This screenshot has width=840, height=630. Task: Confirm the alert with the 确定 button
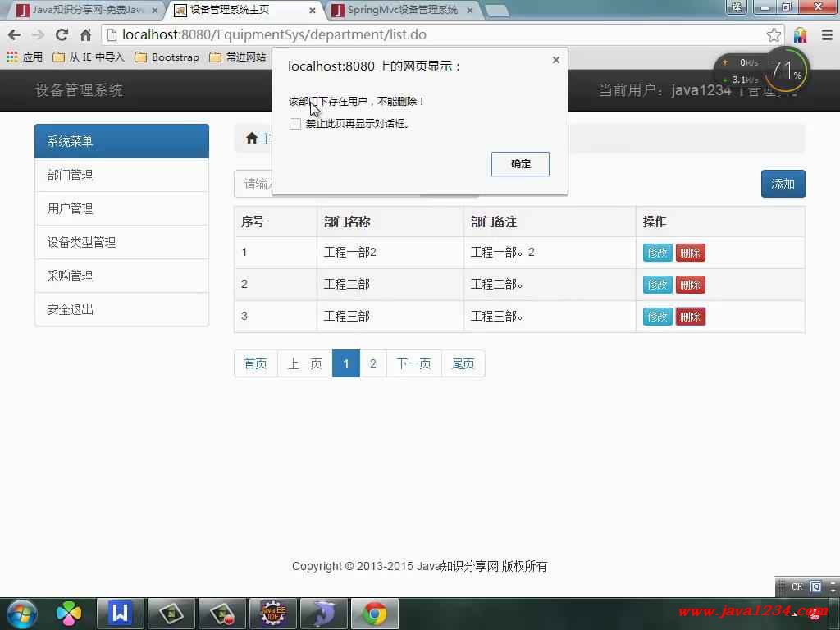520,164
